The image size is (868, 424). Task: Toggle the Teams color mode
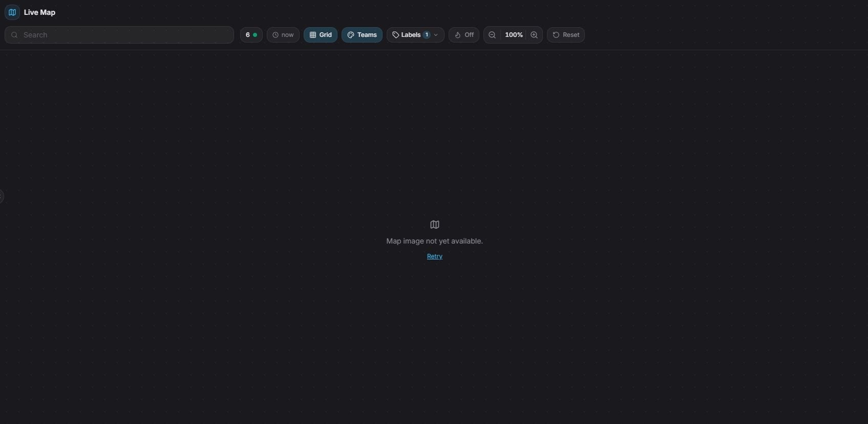click(362, 35)
